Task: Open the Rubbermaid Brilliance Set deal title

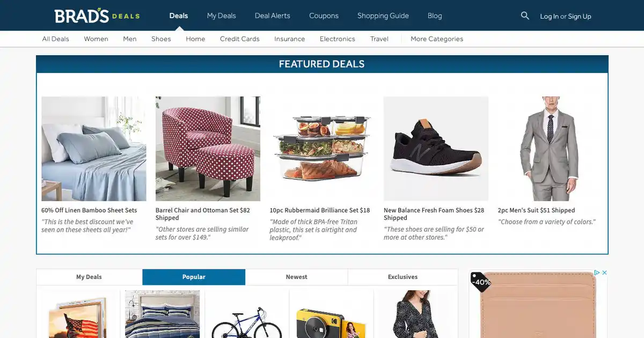Action: point(320,210)
